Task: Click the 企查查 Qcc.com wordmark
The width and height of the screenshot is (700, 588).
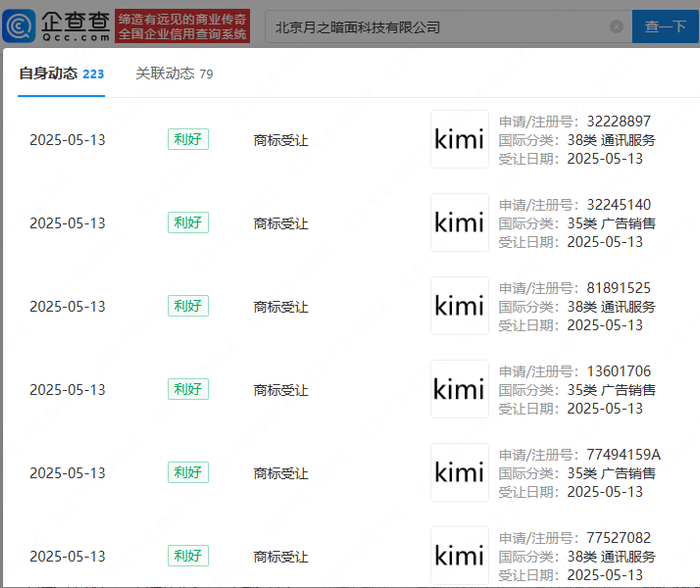Action: [75, 26]
